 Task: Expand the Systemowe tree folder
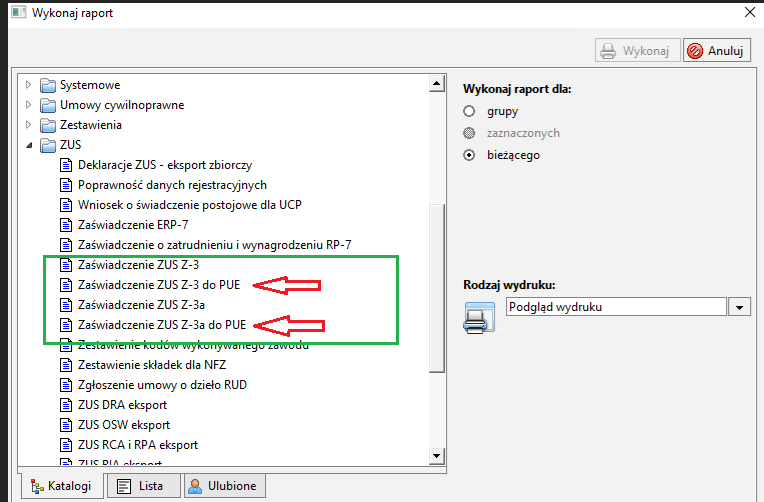[28, 85]
